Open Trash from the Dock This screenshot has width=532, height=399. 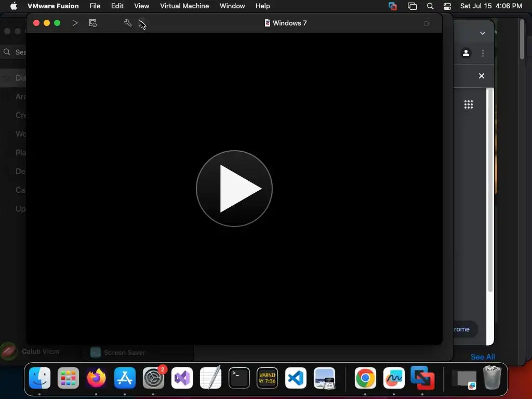(x=492, y=377)
